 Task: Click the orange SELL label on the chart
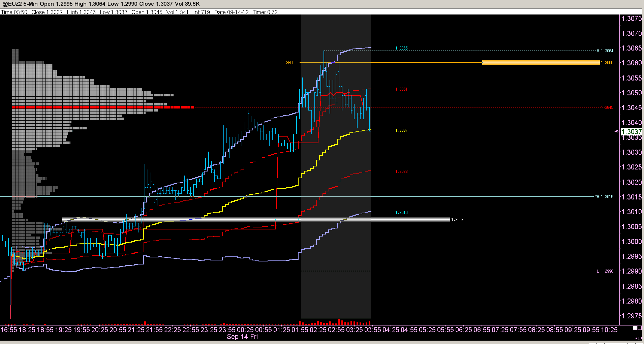coord(290,63)
